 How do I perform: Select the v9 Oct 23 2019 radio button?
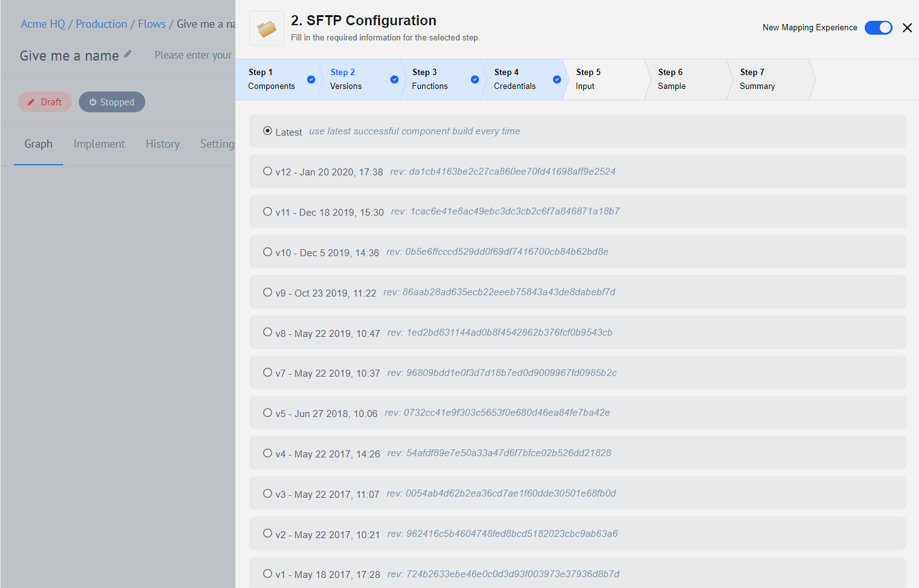coord(268,292)
